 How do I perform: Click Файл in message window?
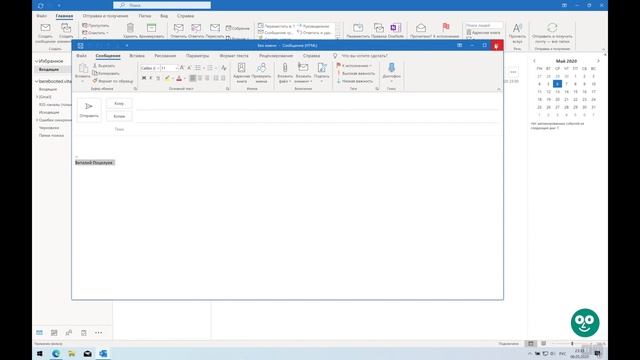point(81,56)
